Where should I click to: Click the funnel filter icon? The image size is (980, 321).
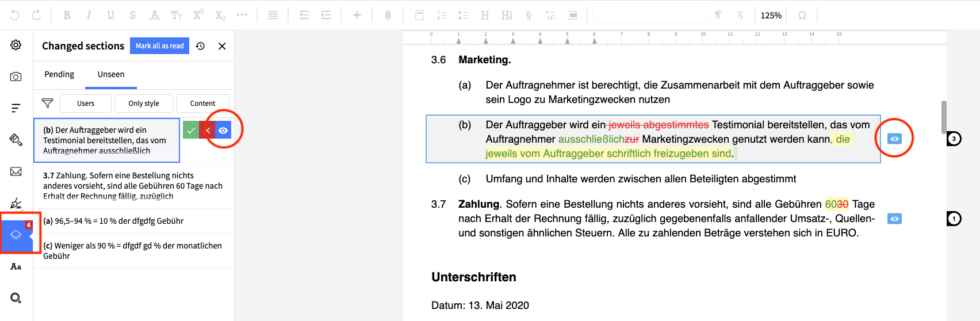(x=48, y=104)
